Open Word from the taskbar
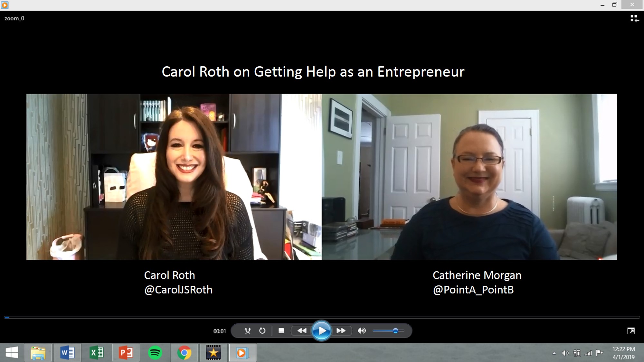 tap(67, 353)
